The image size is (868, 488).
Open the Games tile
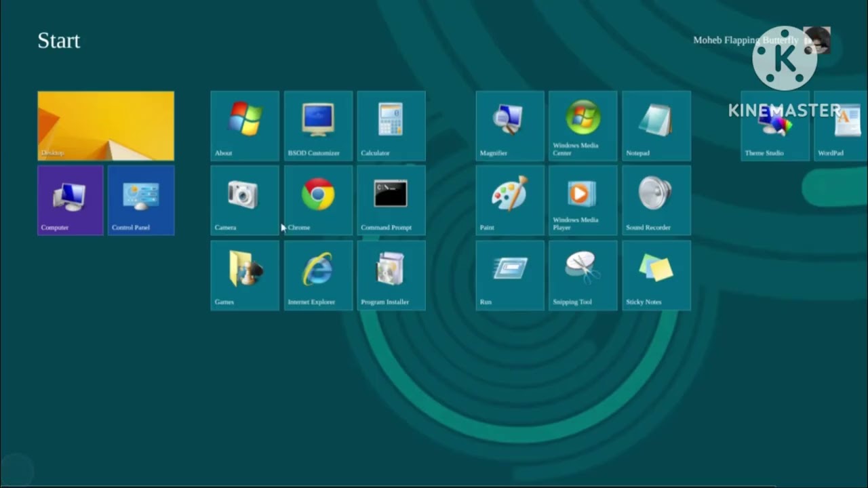(245, 275)
